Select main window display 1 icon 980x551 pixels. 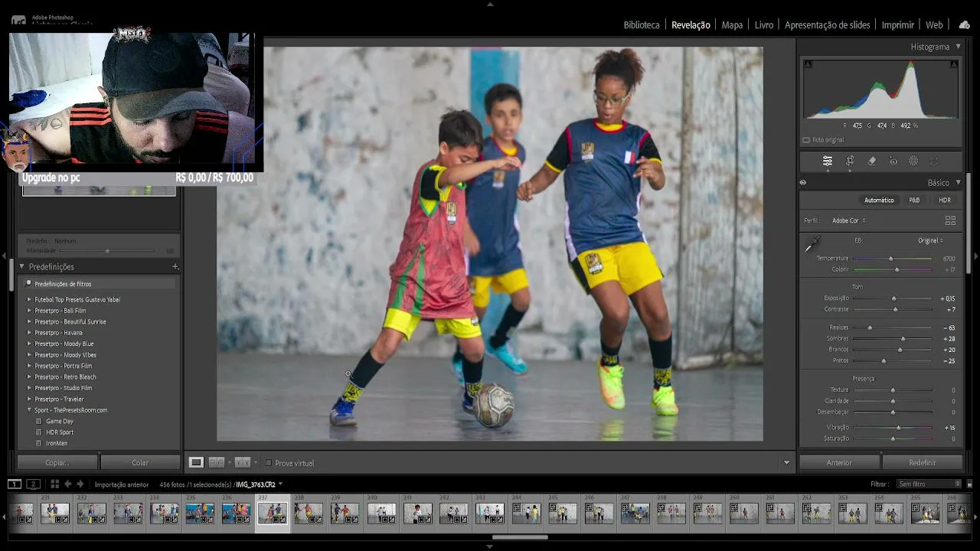[15, 484]
